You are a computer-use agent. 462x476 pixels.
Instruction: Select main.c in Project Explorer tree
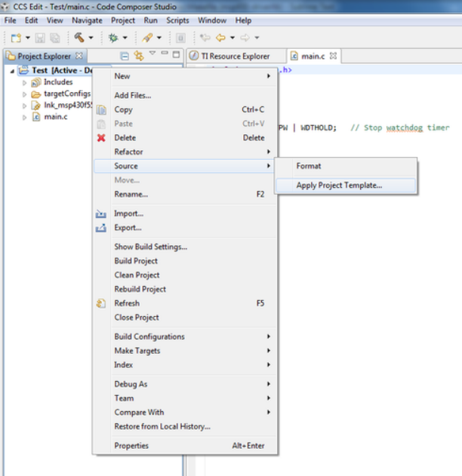coord(56,117)
